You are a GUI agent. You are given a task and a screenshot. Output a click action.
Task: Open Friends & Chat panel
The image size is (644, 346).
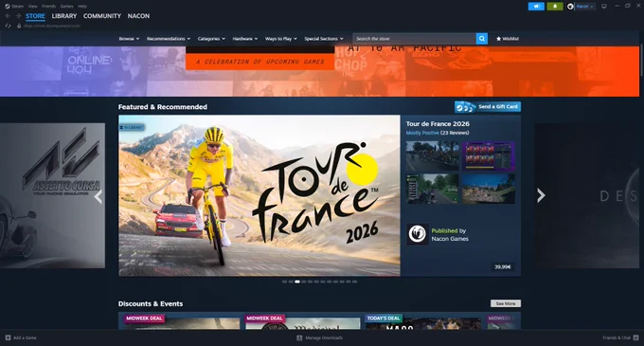[x=620, y=337]
